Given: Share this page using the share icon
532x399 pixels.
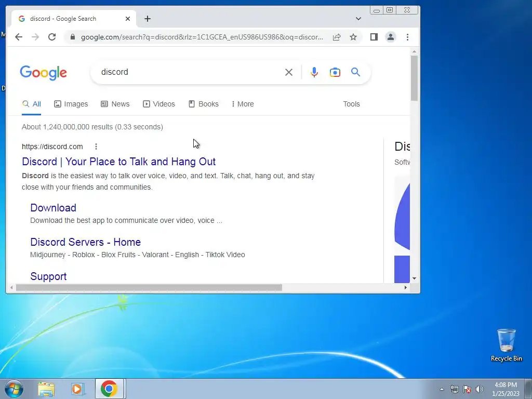Looking at the screenshot, I should (x=337, y=37).
